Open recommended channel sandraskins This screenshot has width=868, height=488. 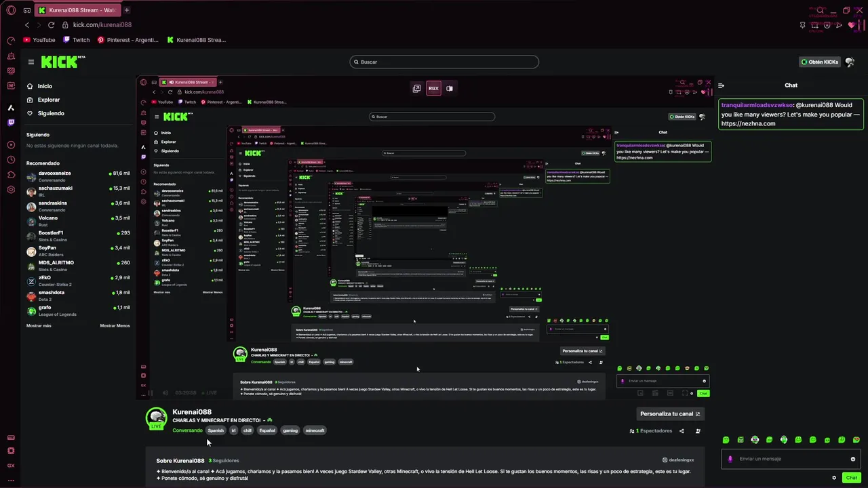pyautogui.click(x=78, y=206)
